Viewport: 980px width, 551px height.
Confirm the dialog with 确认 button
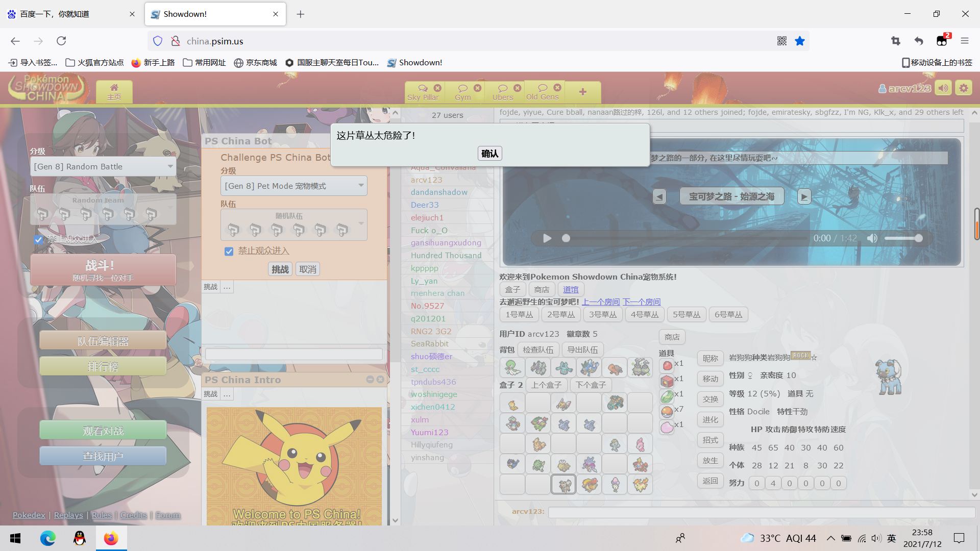(x=489, y=154)
